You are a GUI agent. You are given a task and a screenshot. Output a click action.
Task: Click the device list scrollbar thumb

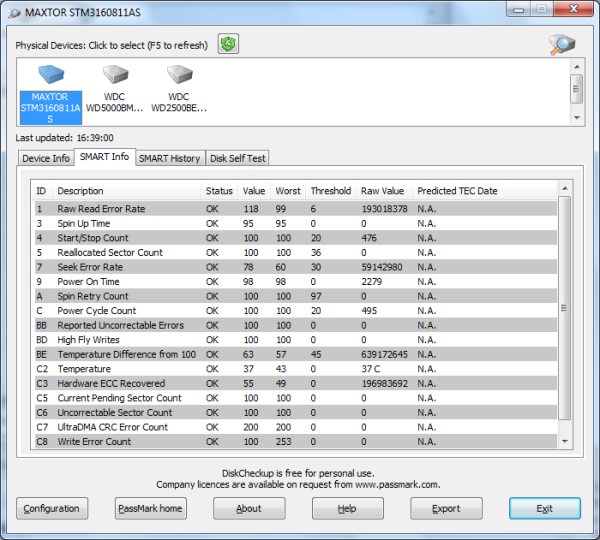click(577, 89)
